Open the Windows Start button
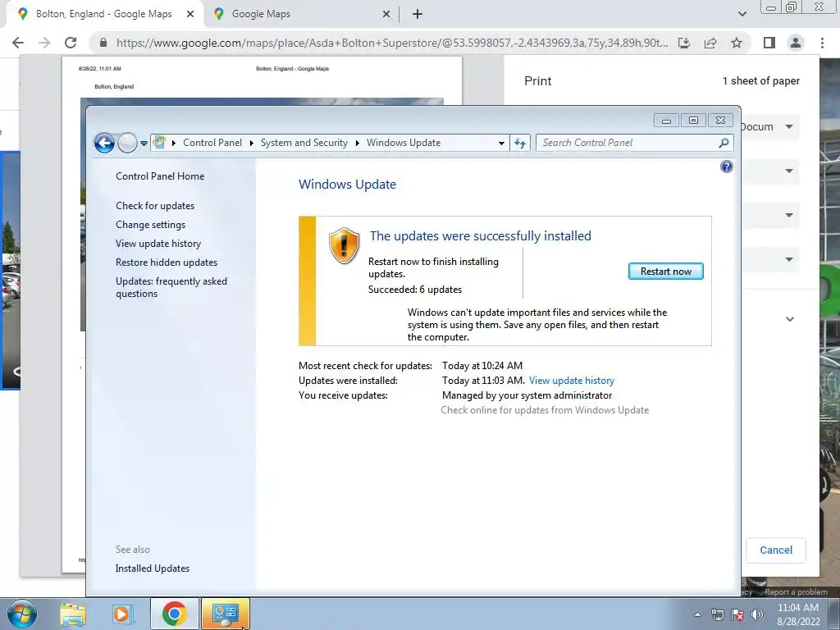 22,614
